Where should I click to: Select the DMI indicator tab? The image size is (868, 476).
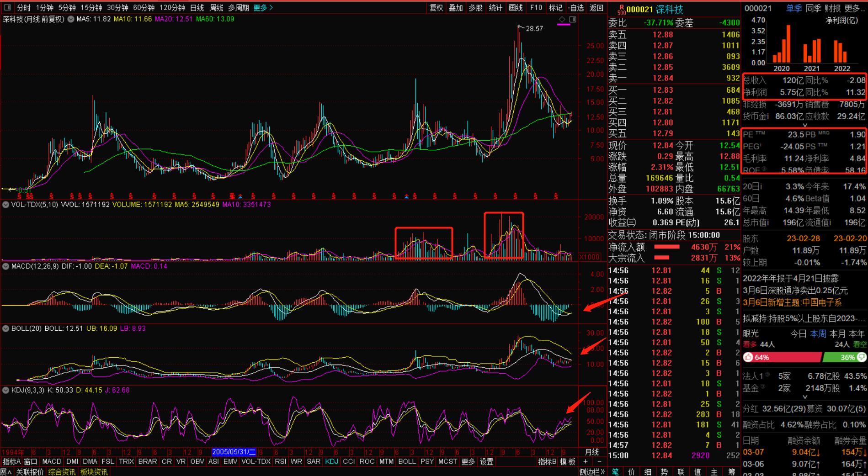[x=72, y=462]
